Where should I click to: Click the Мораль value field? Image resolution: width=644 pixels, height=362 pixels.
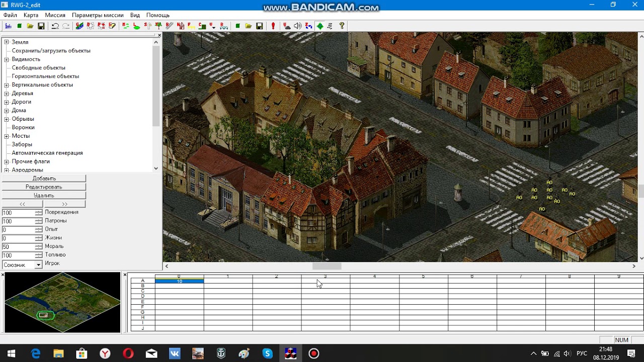pyautogui.click(x=19, y=247)
